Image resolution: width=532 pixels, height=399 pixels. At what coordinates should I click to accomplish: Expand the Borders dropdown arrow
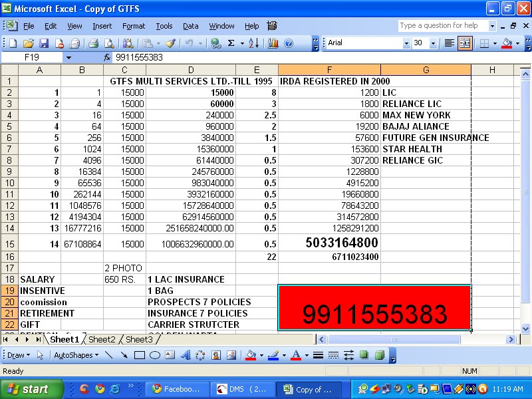495,43
